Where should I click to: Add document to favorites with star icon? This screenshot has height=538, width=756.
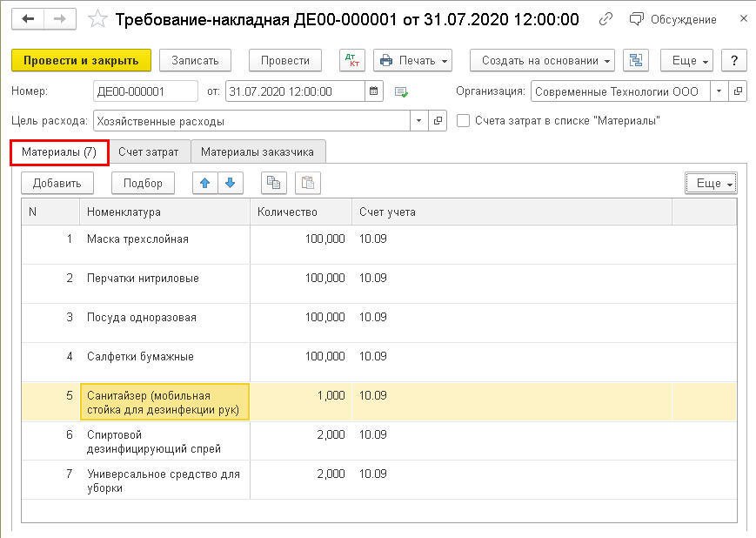[98, 19]
